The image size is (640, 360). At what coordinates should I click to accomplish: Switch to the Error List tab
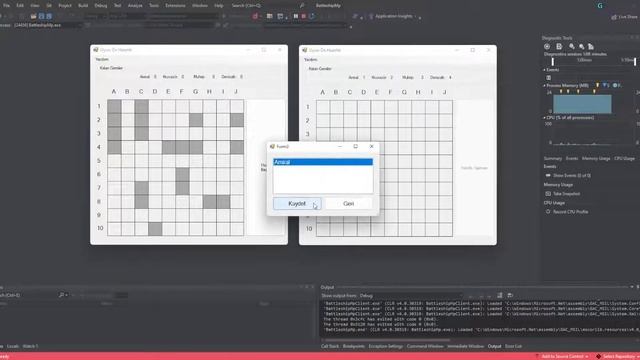tap(513, 346)
